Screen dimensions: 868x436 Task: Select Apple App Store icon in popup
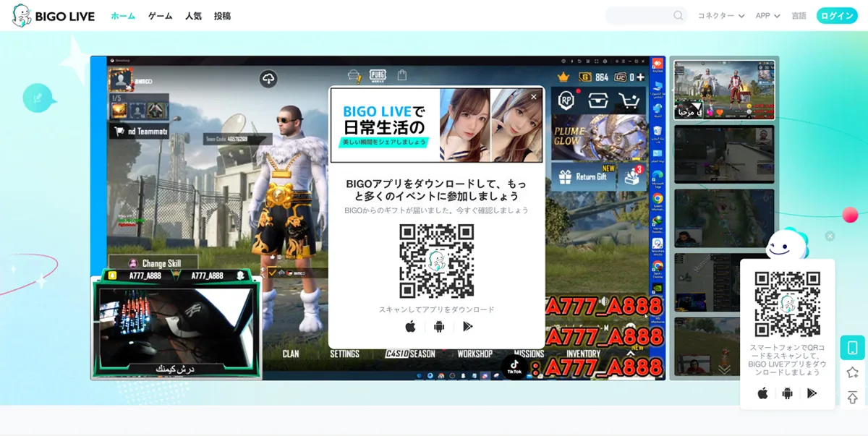click(410, 327)
